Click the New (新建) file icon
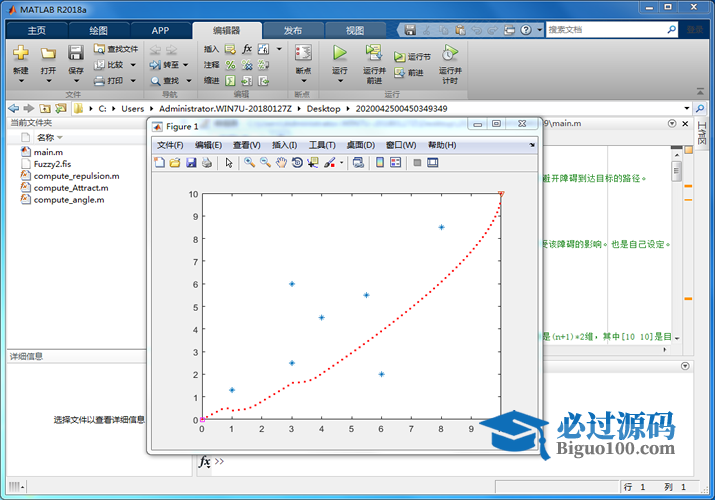715x500 pixels. point(21,53)
